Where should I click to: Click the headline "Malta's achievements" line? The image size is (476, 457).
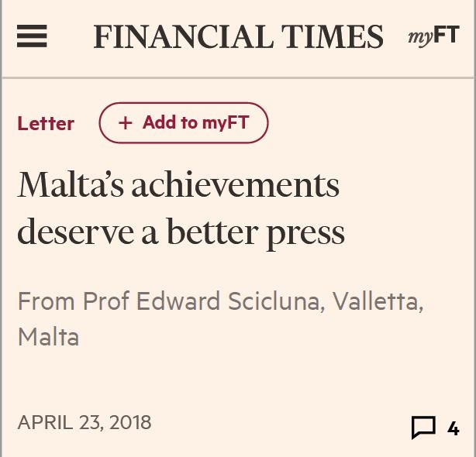coord(178,184)
